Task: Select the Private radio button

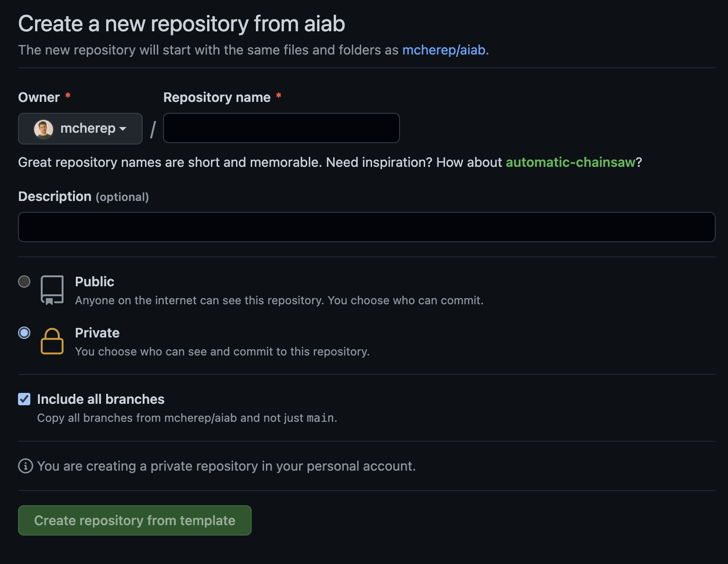Action: tap(24, 333)
